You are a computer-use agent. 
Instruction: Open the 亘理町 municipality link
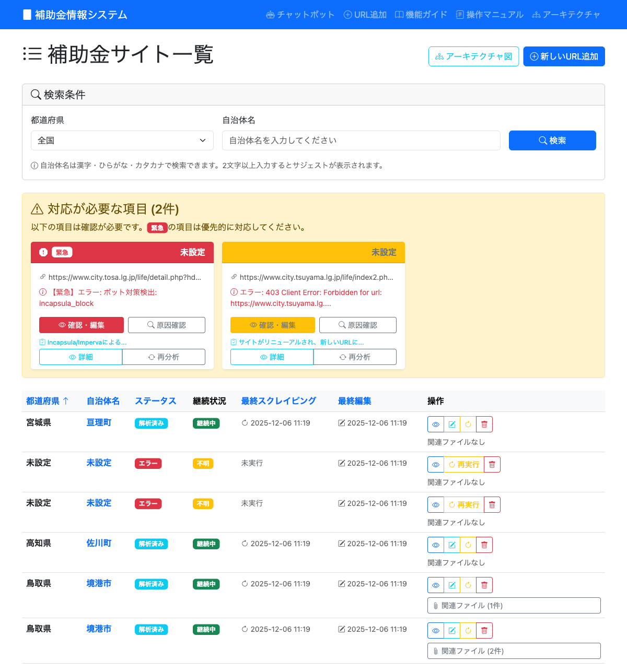click(99, 423)
